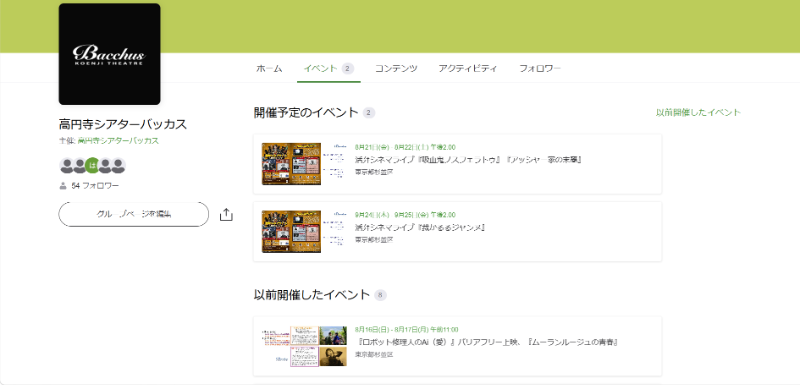This screenshot has width=800, height=385.
Task: Open organizer link 高円寺シアターバッカス
Action: click(x=117, y=141)
